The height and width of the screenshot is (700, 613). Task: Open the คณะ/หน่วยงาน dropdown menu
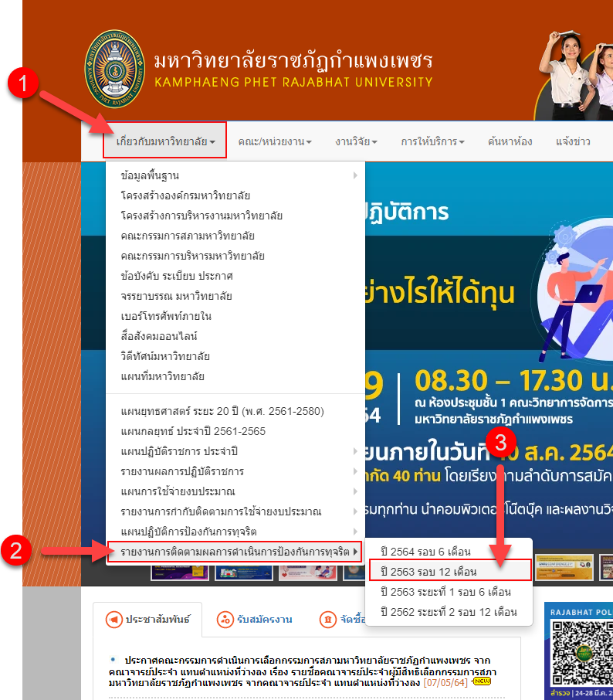click(x=275, y=142)
